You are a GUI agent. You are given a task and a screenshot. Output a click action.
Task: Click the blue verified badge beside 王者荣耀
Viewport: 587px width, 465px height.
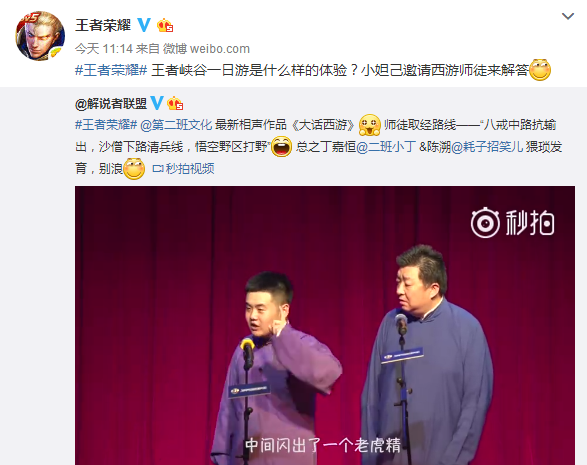pos(144,25)
